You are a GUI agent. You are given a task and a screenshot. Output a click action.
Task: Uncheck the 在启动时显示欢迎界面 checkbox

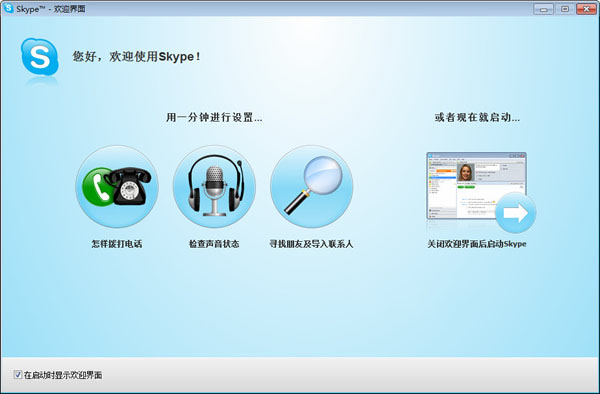(x=18, y=374)
